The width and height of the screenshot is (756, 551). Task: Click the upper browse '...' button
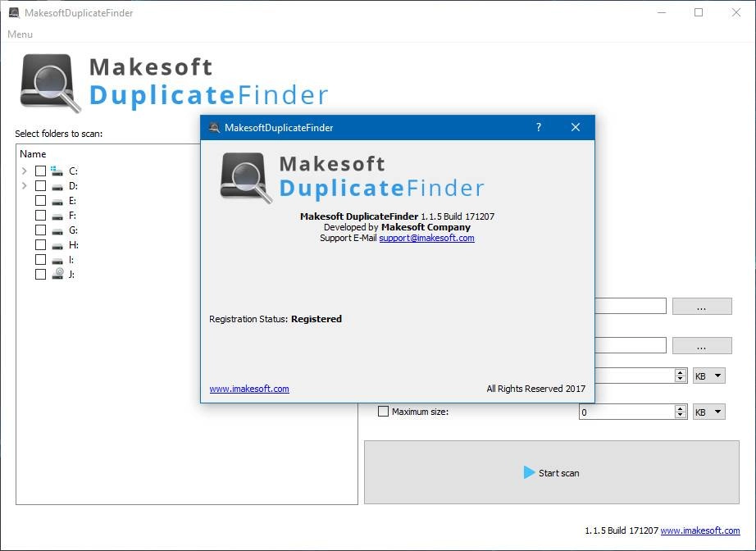[702, 306]
